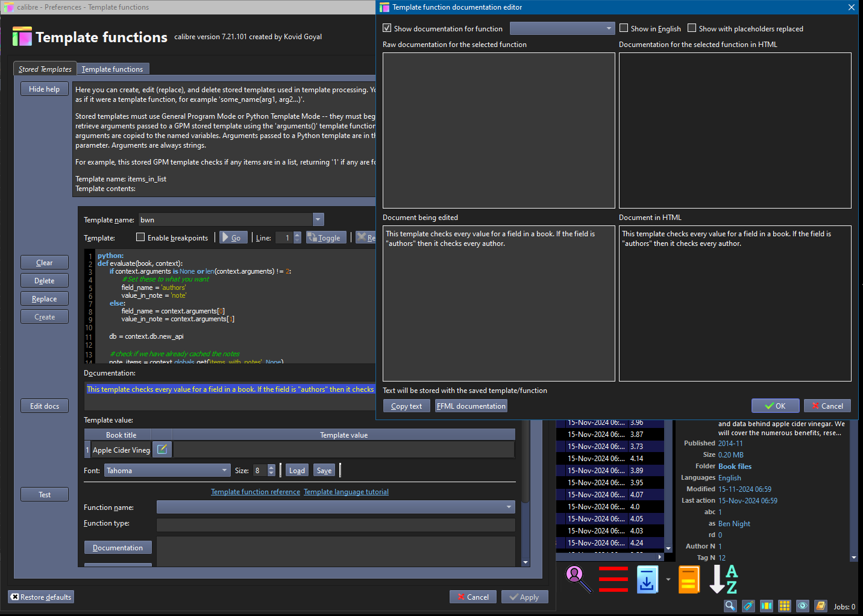Click the edit icon beside Apple Cider Vinegar
The height and width of the screenshot is (616, 863).
[x=162, y=450]
